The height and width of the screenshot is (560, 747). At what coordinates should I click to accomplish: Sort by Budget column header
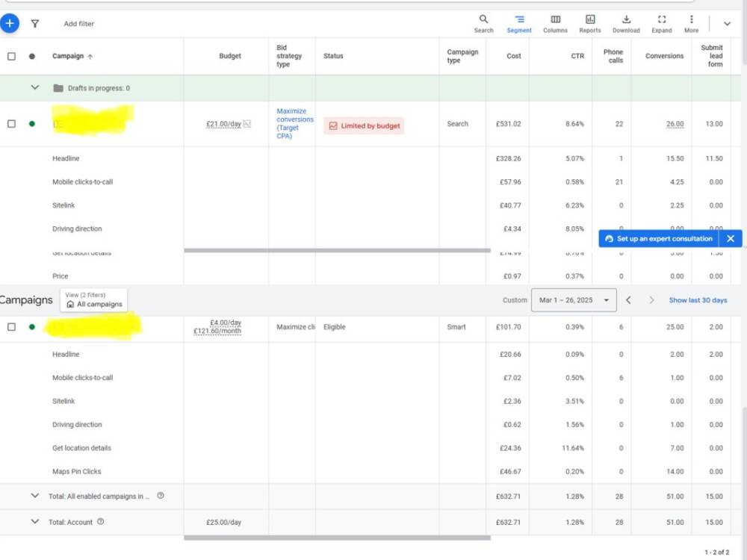point(229,56)
